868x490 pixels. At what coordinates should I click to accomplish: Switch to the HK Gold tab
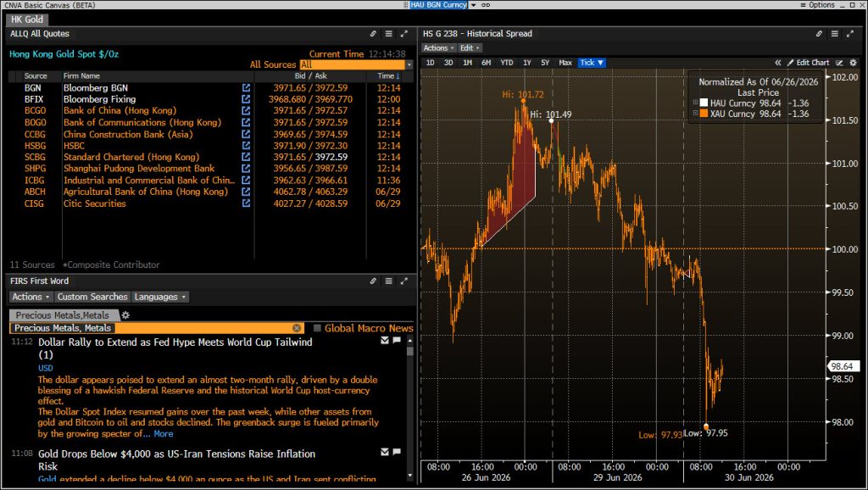pyautogui.click(x=26, y=19)
